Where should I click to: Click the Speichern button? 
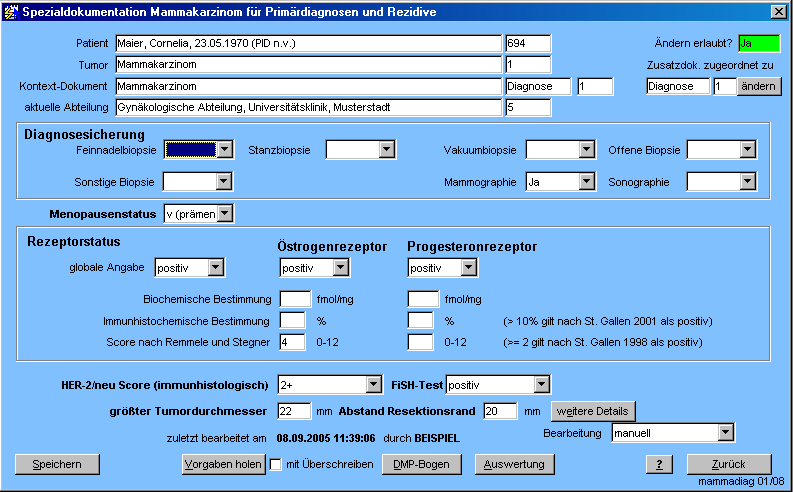[x=56, y=464]
